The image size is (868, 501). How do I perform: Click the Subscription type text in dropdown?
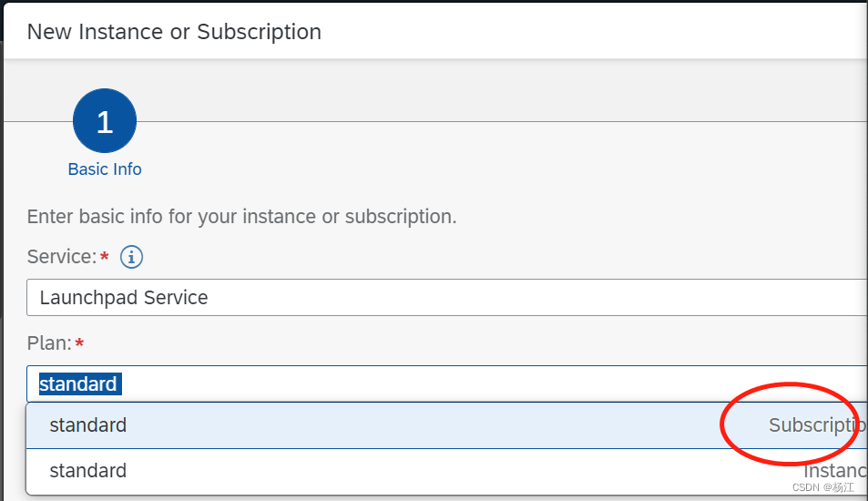(816, 425)
